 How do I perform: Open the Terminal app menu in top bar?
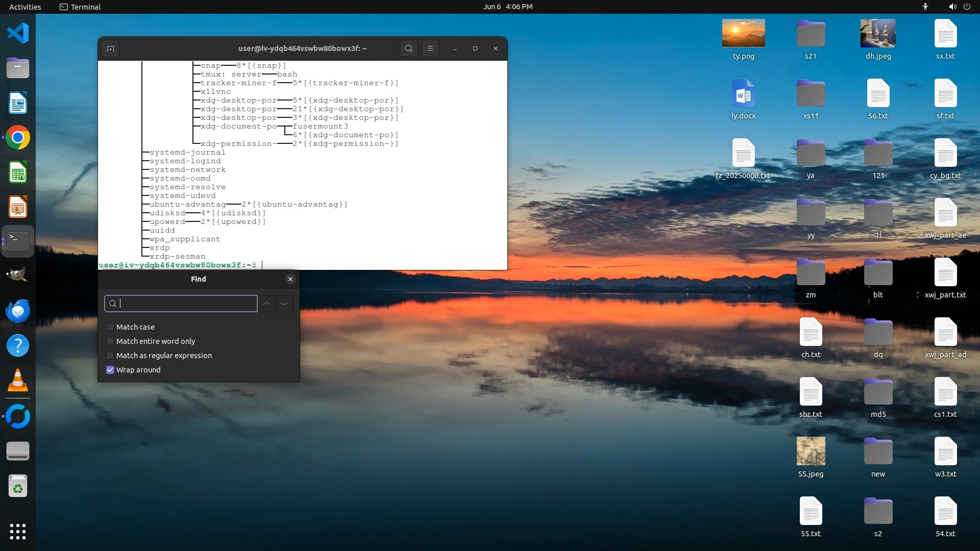pyautogui.click(x=80, y=7)
